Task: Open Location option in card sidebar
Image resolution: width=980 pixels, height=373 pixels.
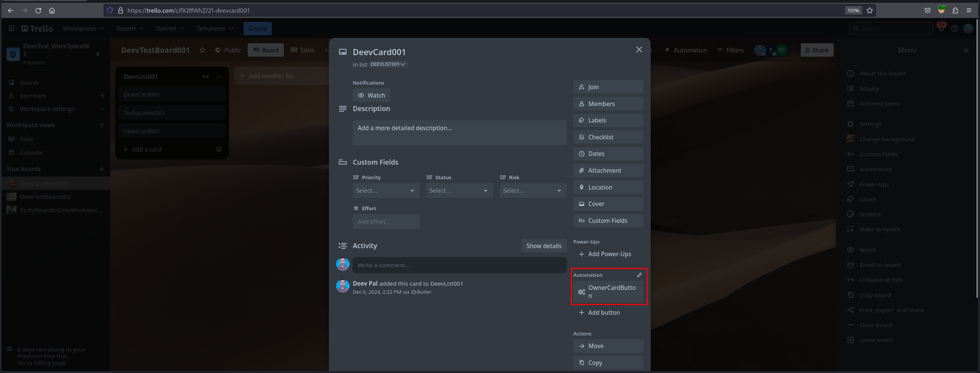Action: 608,187
